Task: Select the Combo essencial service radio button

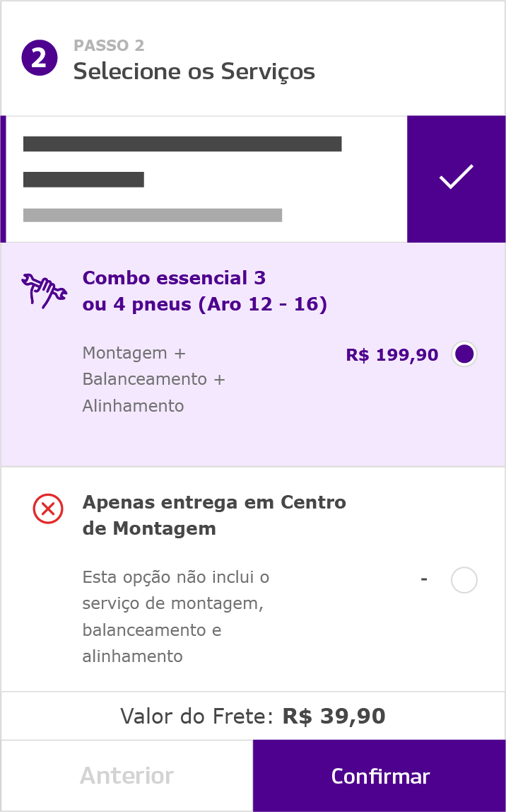Action: pos(464,354)
